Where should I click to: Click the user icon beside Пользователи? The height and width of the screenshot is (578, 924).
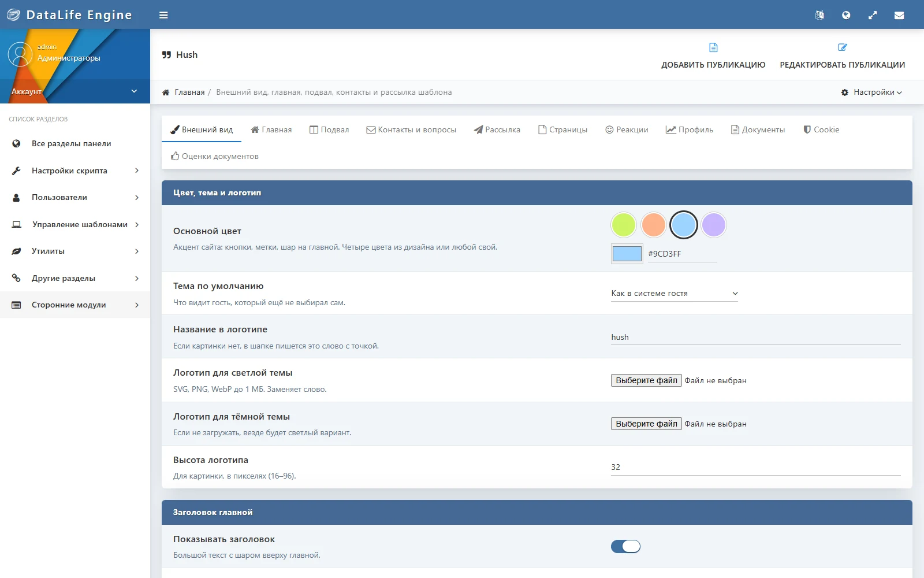point(16,198)
